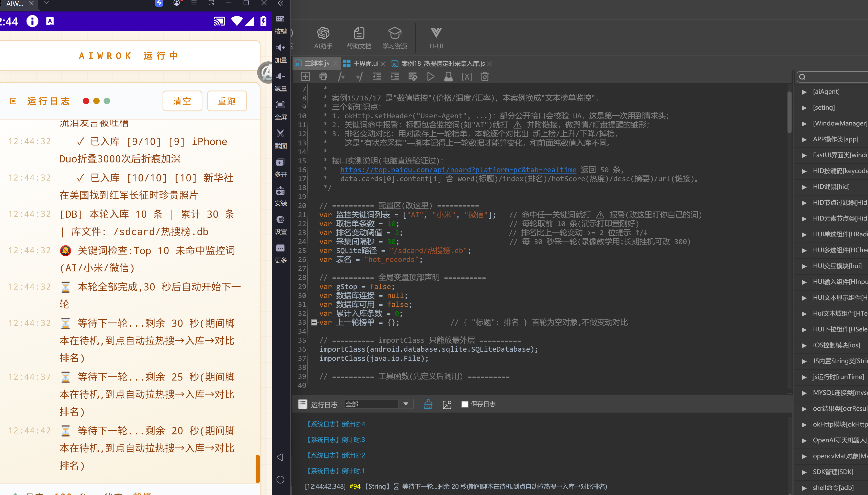
Task: Click the clear log broom icon
Action: click(428, 404)
